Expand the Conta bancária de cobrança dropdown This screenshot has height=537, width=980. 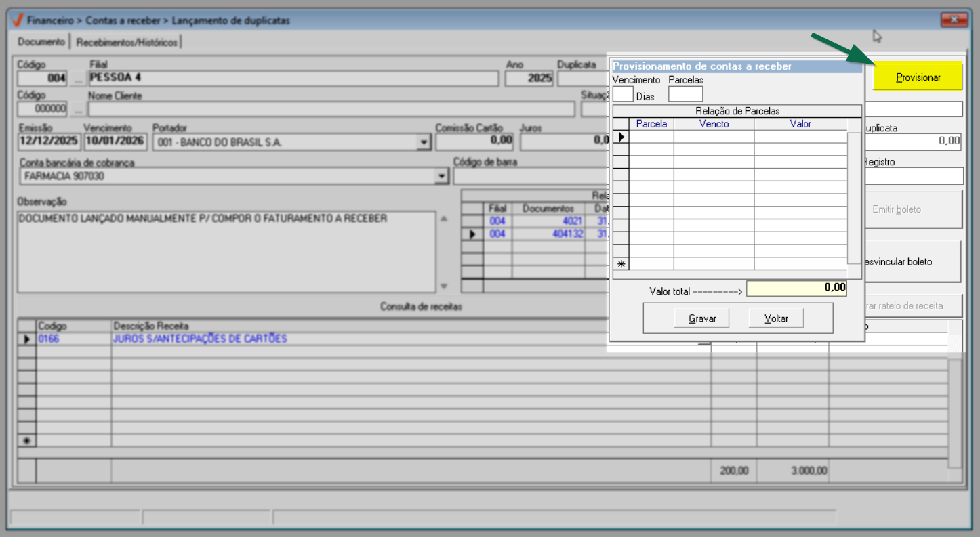click(442, 176)
